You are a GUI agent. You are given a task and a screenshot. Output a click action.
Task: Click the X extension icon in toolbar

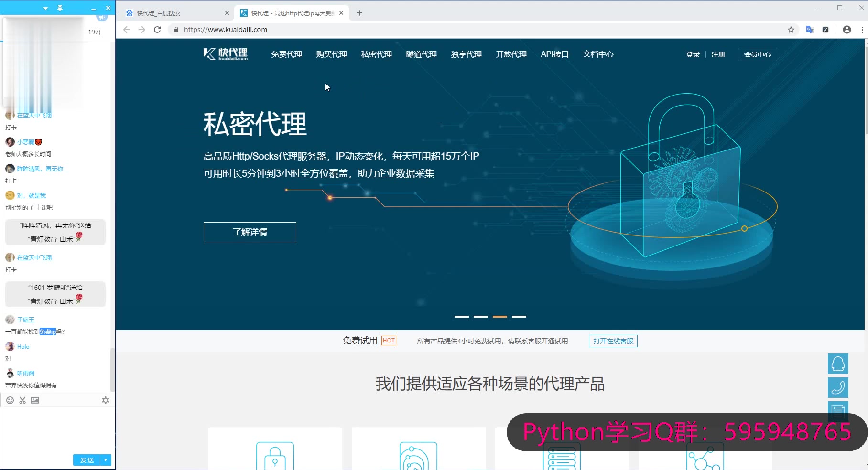pyautogui.click(x=825, y=30)
